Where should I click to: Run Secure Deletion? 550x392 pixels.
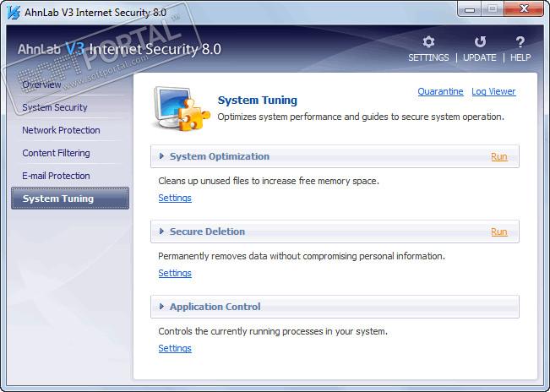pyautogui.click(x=499, y=231)
